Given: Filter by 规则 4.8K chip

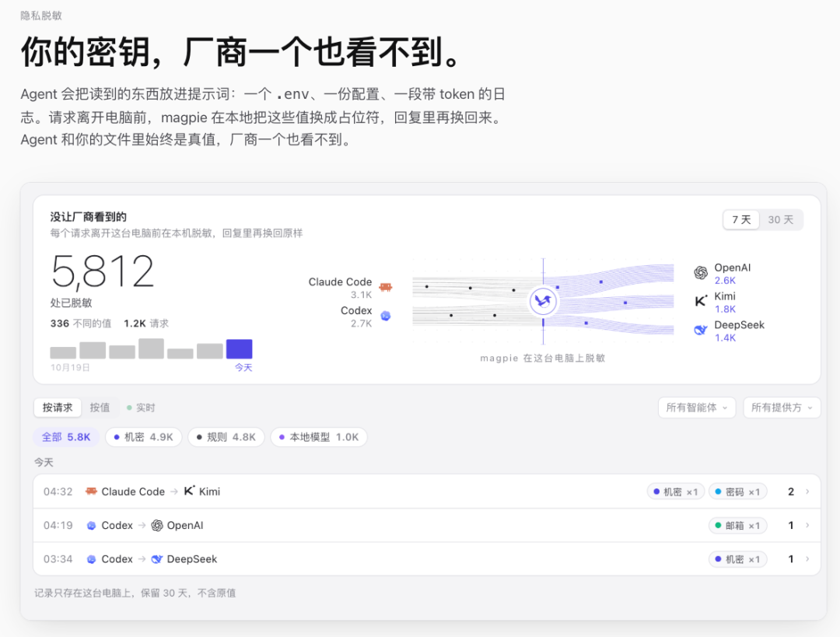Looking at the screenshot, I should coord(226,437).
